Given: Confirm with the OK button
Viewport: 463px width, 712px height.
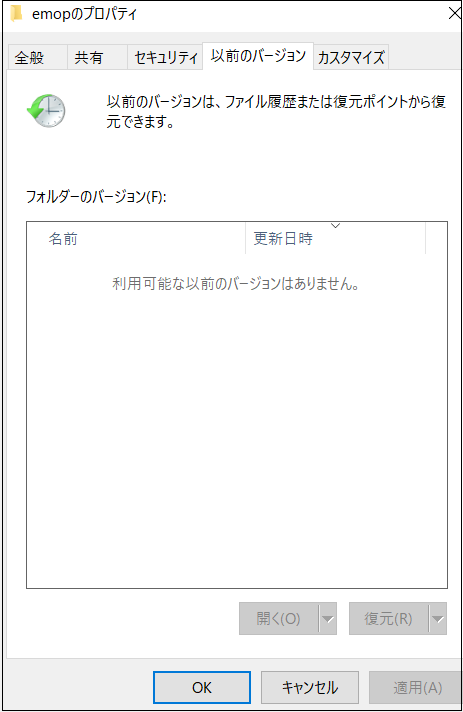Looking at the screenshot, I should 202,687.
